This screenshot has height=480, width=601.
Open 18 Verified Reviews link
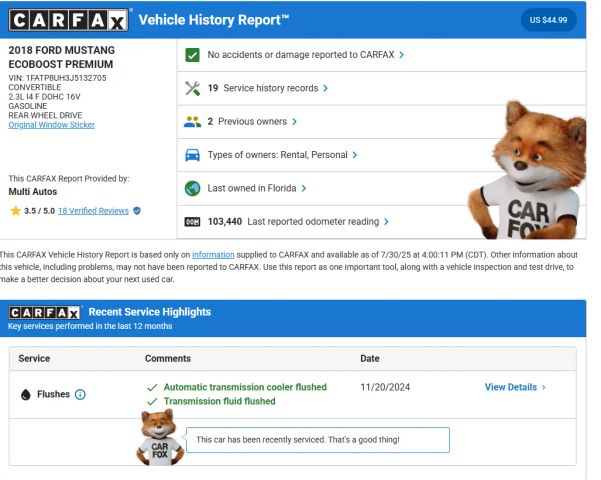[93, 211]
